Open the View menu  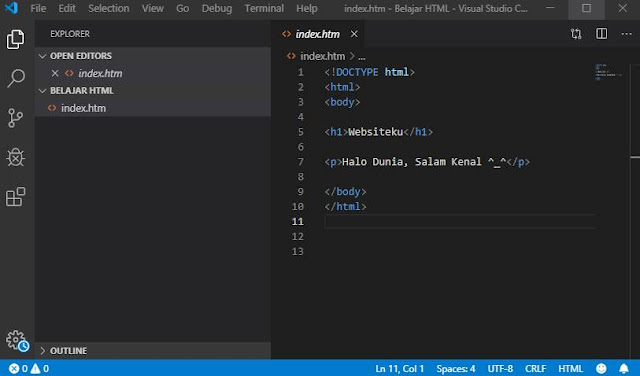[153, 8]
